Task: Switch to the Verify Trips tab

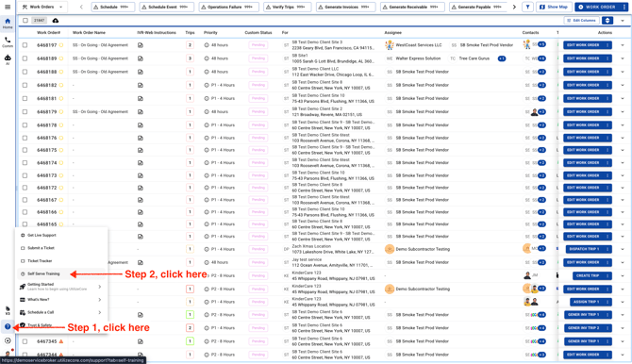Action: pos(287,7)
